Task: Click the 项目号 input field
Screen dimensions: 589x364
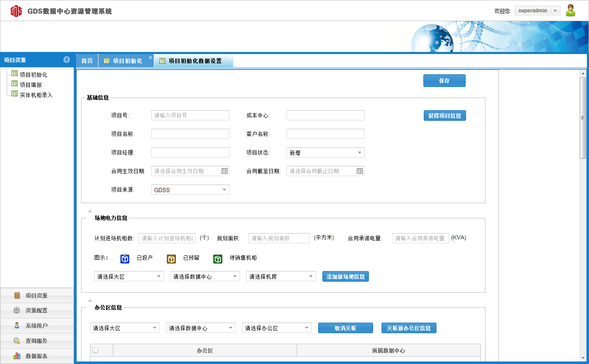Action: pyautogui.click(x=190, y=115)
